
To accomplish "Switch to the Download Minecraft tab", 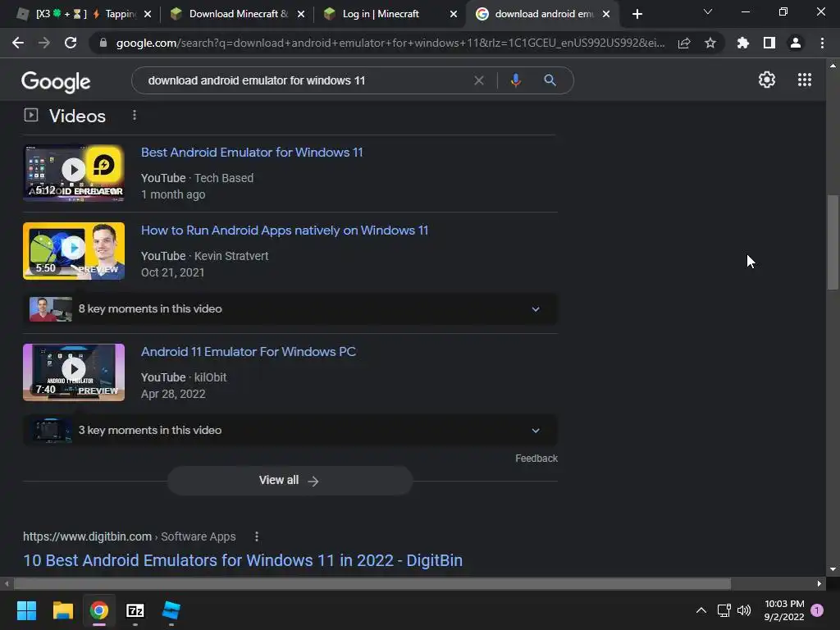I will tap(238, 14).
